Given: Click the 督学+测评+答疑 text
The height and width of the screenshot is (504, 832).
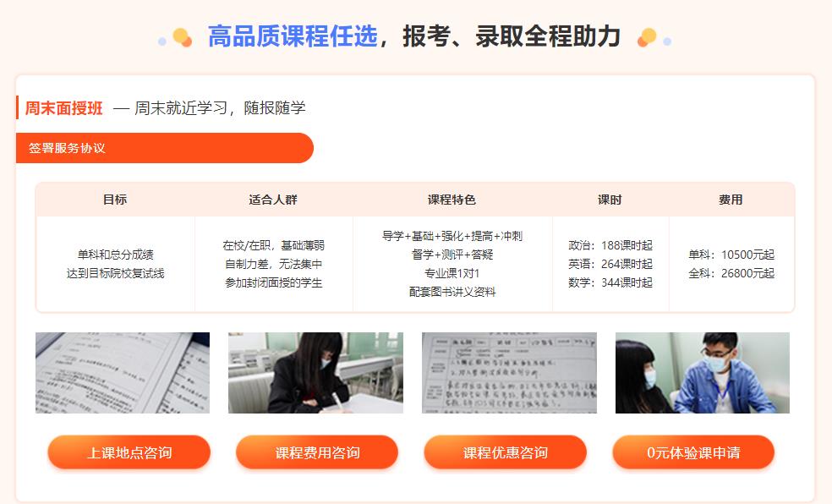Looking at the screenshot, I should point(452,255).
